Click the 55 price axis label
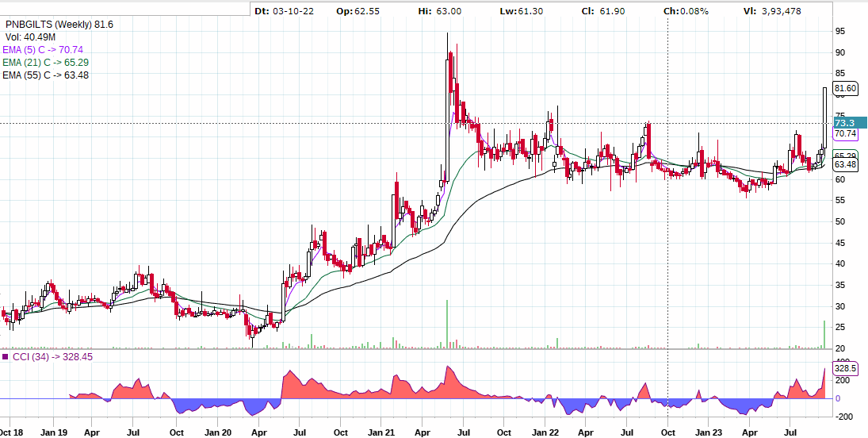868x438 pixels. 839,201
